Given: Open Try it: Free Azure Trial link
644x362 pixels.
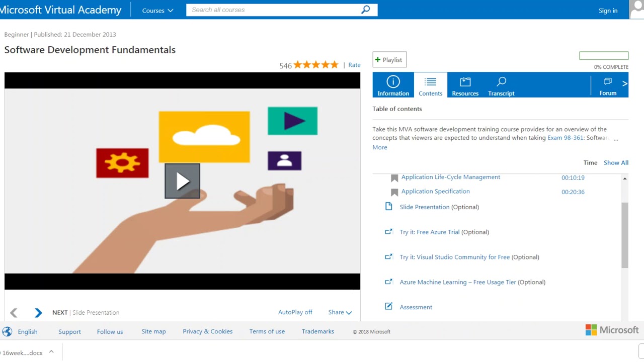Looking at the screenshot, I should coord(430,232).
